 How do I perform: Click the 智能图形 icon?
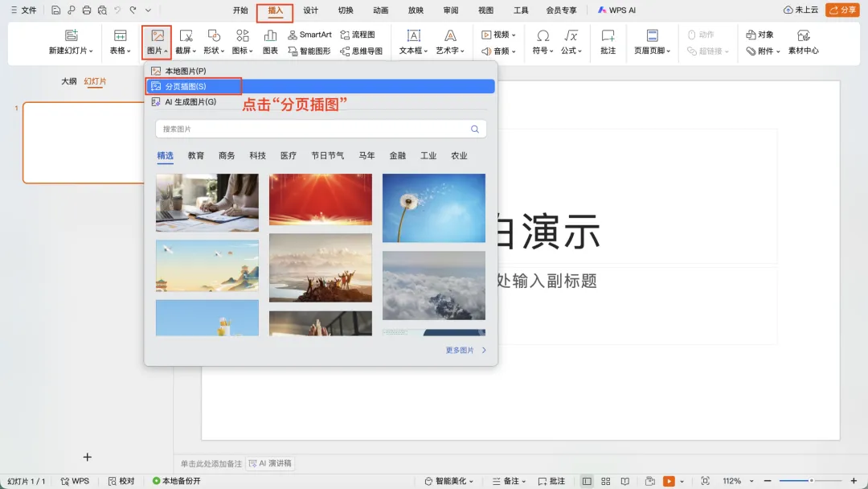309,51
